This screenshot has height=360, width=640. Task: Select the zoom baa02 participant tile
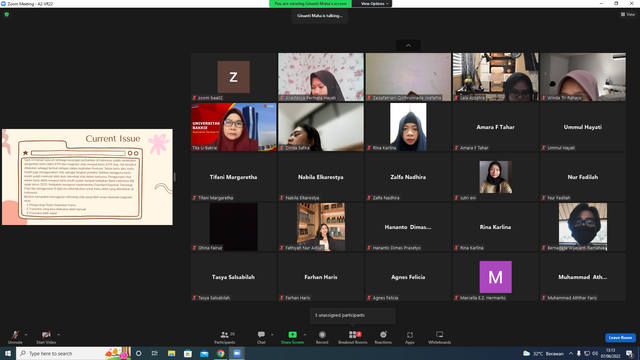coord(233,77)
